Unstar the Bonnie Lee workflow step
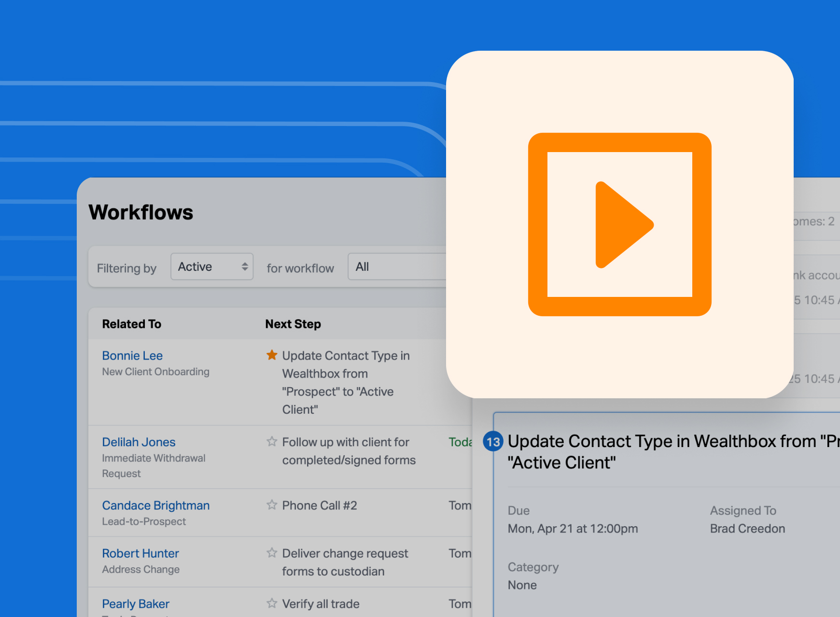This screenshot has width=840, height=617. 272,355
